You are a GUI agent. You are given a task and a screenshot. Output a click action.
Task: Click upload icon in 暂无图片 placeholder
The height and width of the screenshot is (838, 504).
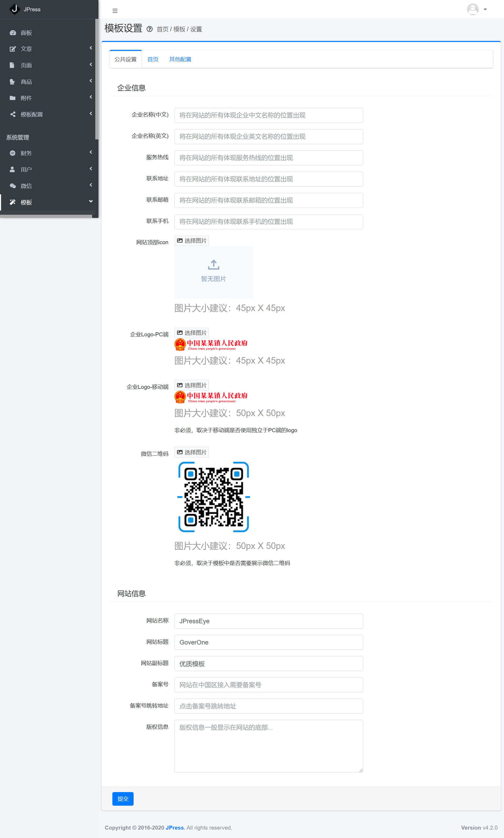214,265
